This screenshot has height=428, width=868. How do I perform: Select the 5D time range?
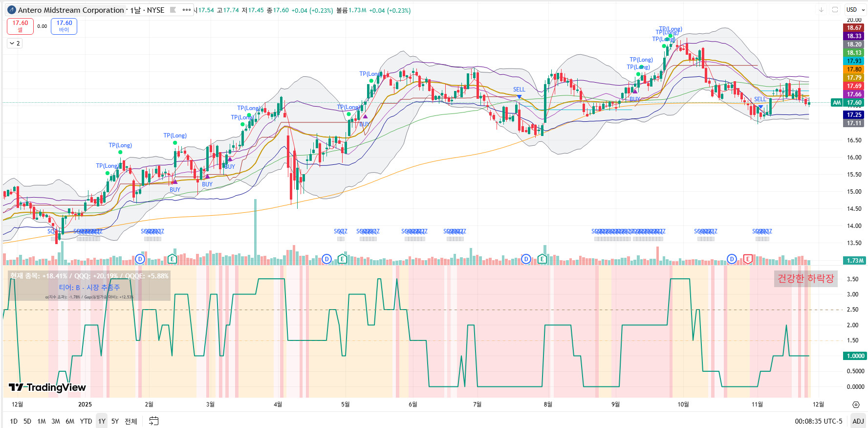point(27,421)
